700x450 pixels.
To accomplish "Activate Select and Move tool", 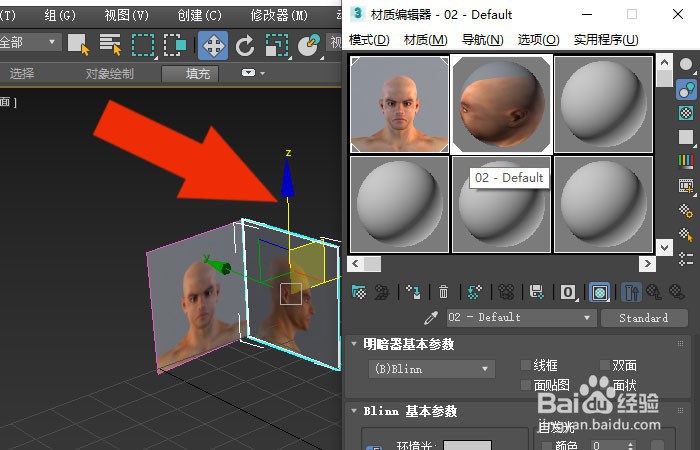I will (213, 46).
